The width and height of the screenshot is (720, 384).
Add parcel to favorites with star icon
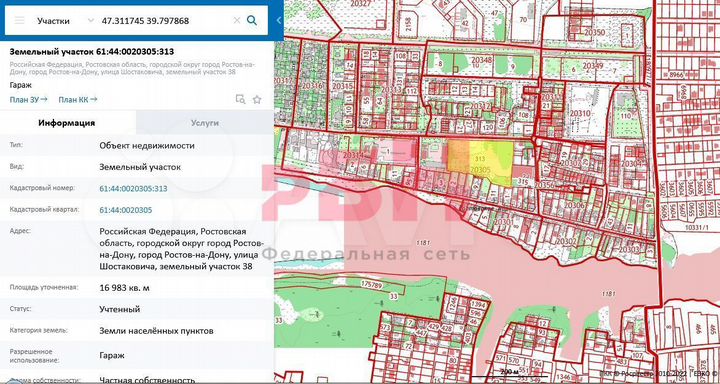coord(257,99)
